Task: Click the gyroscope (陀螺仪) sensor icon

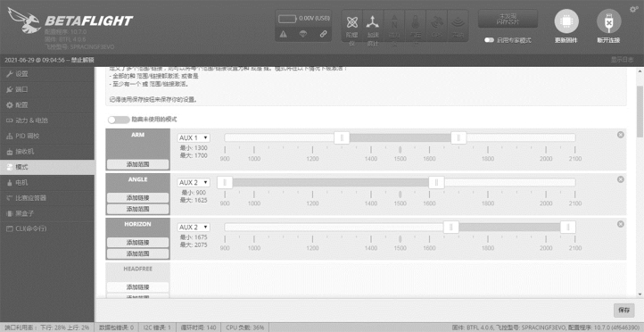Action: coord(352,22)
